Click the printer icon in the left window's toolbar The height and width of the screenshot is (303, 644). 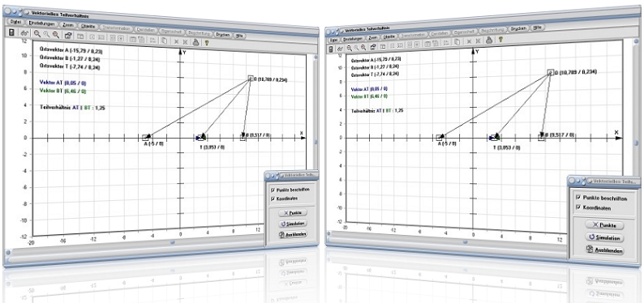pyautogui.click(x=196, y=41)
